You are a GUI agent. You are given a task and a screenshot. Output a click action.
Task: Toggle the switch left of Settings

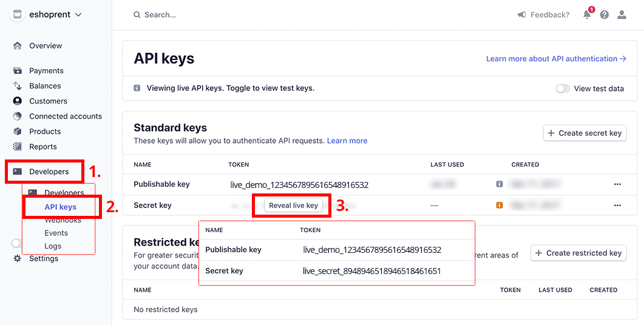click(x=16, y=243)
